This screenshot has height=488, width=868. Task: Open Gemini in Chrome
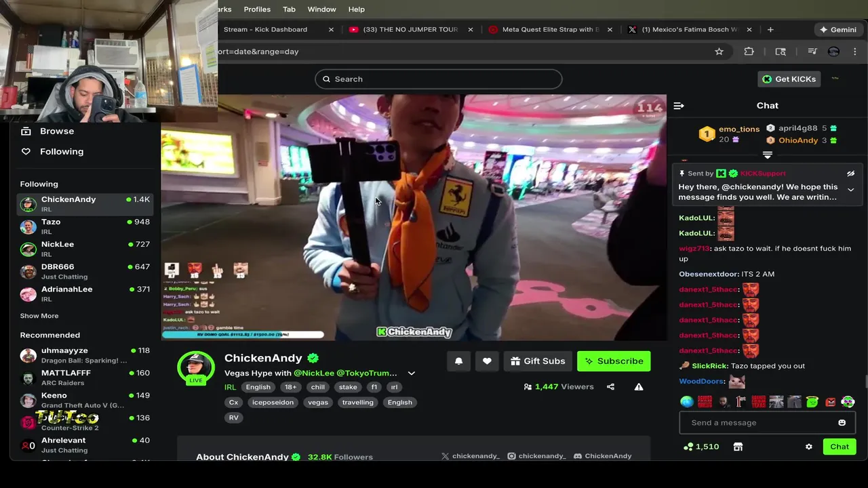(x=838, y=30)
